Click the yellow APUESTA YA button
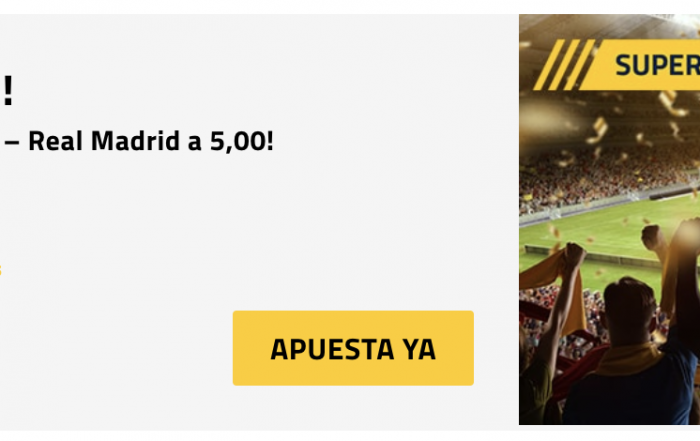This screenshot has width=700, height=441. pyautogui.click(x=353, y=348)
